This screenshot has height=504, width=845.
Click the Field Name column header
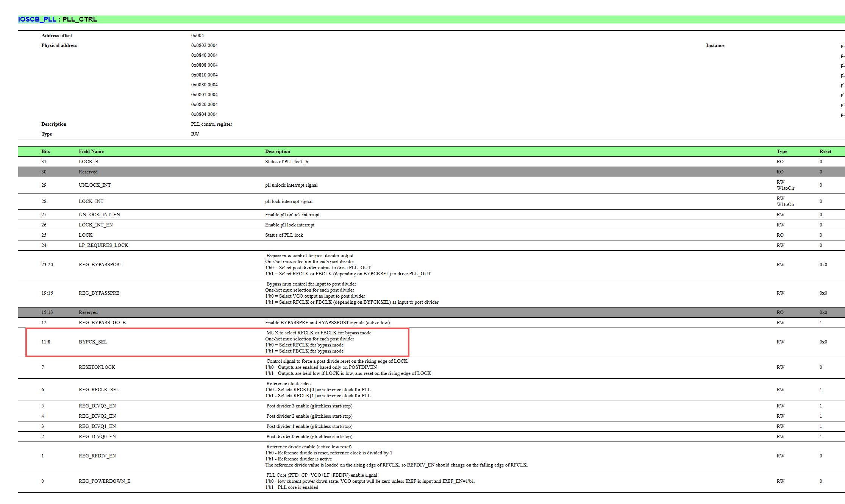[x=91, y=151]
